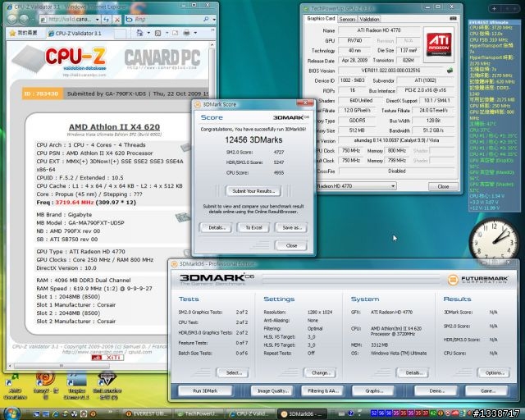Screen dimensions: 525x420
Task: Expand the print button dropdown arrow
Action: coord(195,33)
